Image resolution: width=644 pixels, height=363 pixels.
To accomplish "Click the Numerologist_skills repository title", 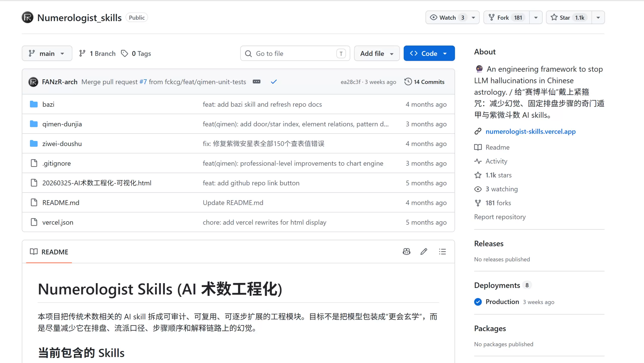I will tap(79, 18).
